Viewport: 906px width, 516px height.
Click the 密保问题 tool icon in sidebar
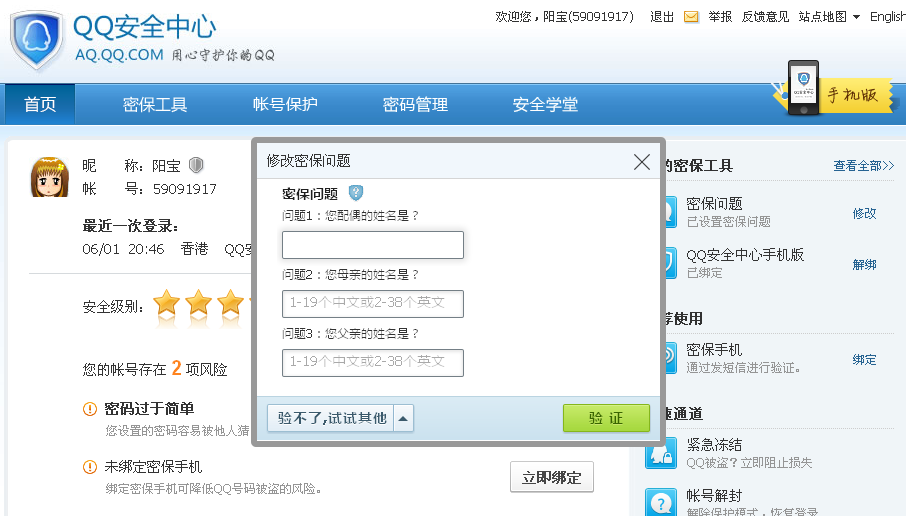click(670, 212)
